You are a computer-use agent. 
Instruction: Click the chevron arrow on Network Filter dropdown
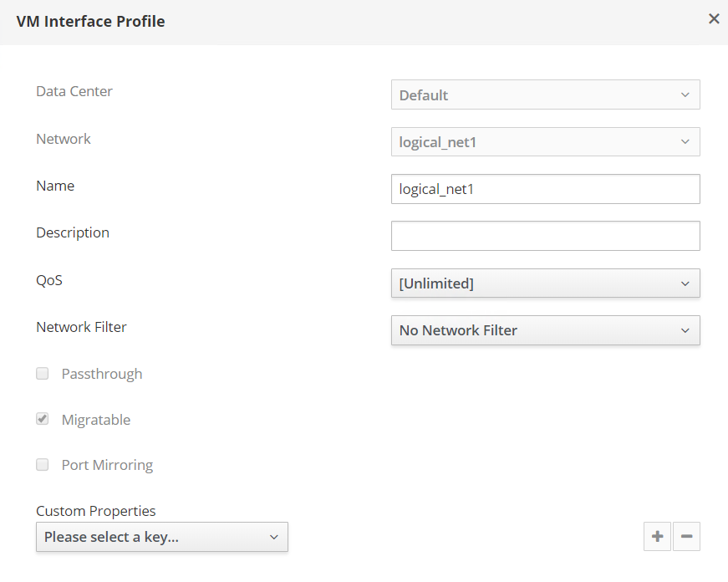[x=685, y=330]
